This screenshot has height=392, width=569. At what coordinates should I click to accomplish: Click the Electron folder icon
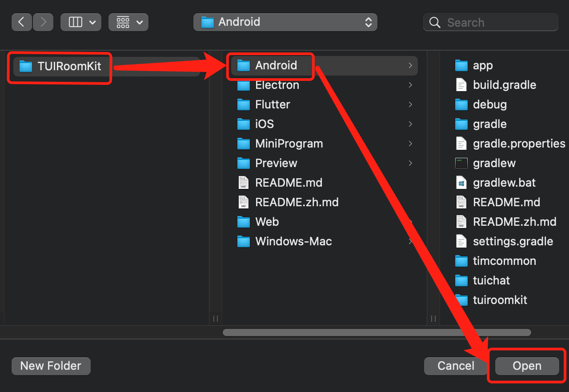[244, 85]
